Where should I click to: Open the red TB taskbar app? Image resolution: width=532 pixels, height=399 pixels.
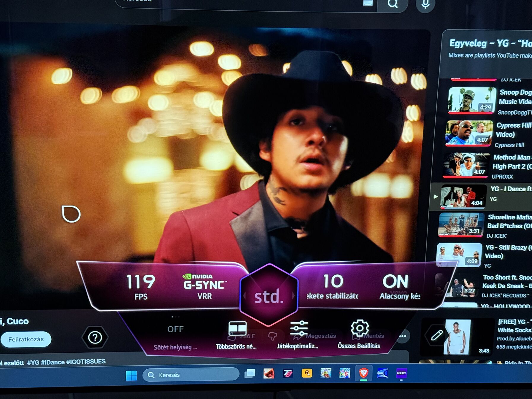pyautogui.click(x=288, y=373)
